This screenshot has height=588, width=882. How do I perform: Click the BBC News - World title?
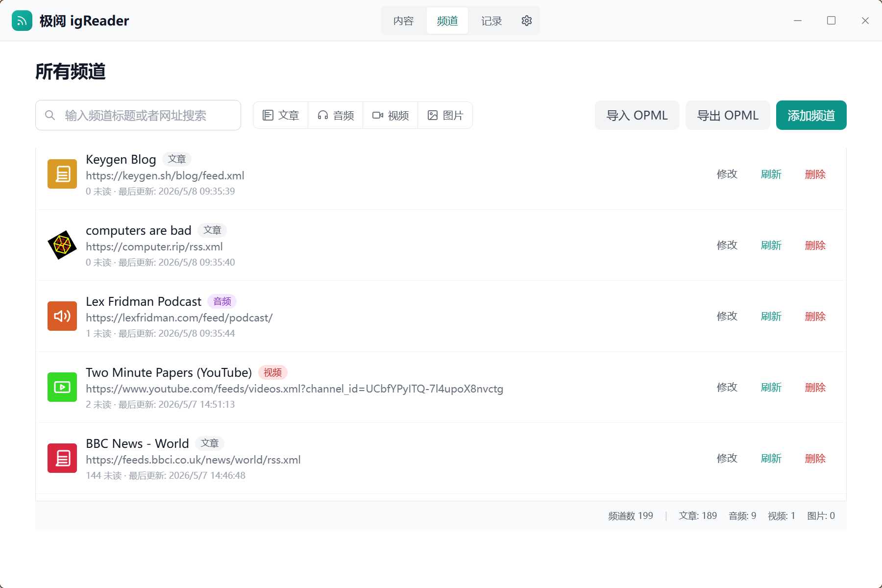coord(137,444)
